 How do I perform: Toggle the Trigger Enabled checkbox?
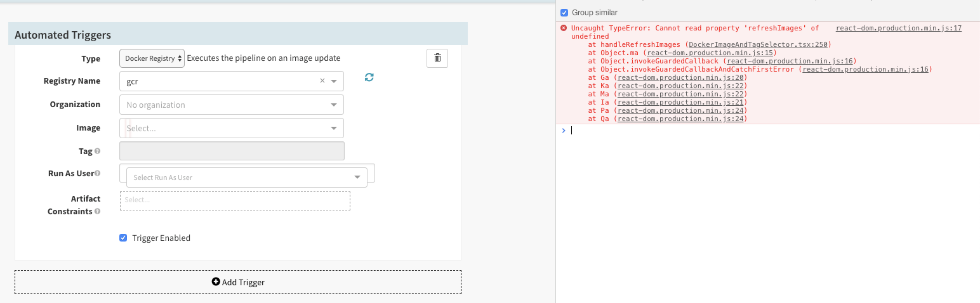tap(123, 238)
